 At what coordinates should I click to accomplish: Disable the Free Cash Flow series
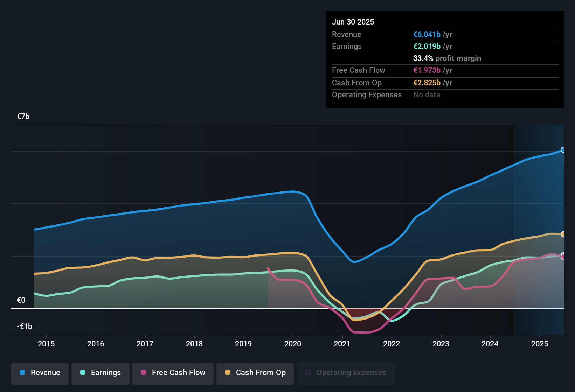[173, 373]
